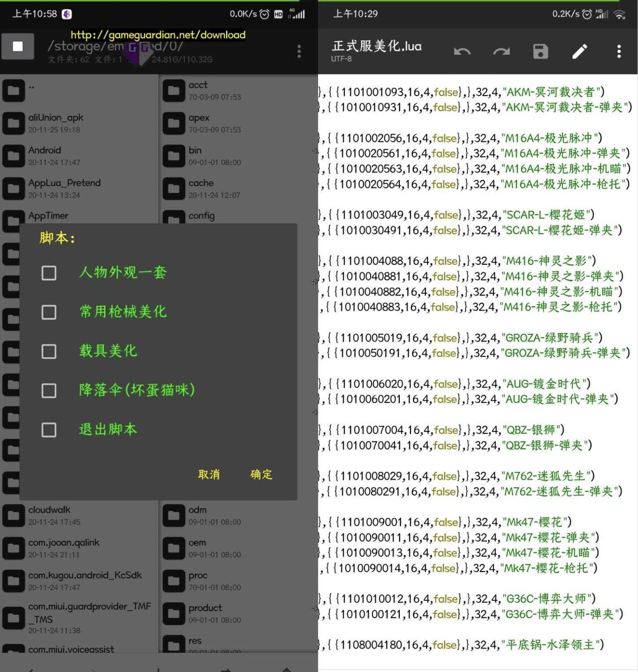The height and width of the screenshot is (672, 638).
Task: Open the com.jooan.qalink folder
Action: (79, 549)
